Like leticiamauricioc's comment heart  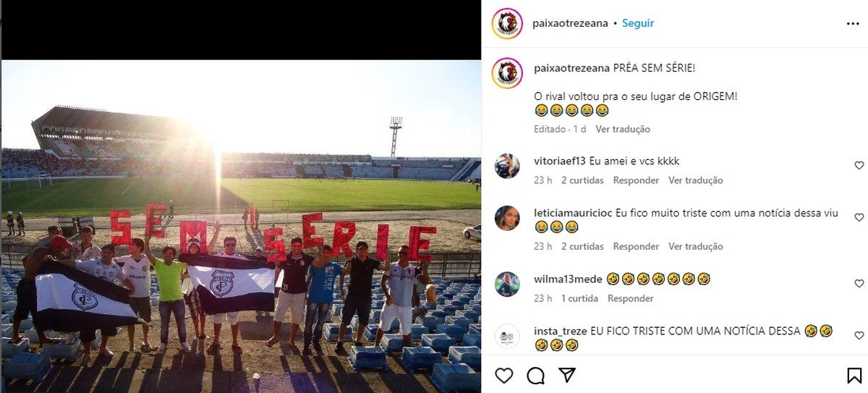(859, 217)
